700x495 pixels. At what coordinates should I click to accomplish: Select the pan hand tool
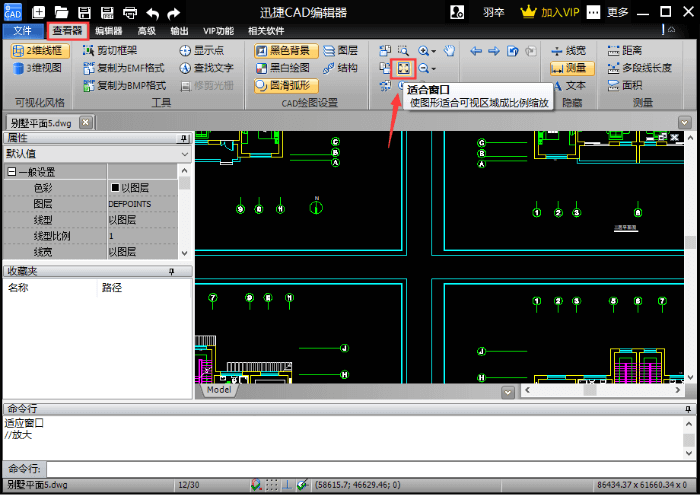coord(449,50)
